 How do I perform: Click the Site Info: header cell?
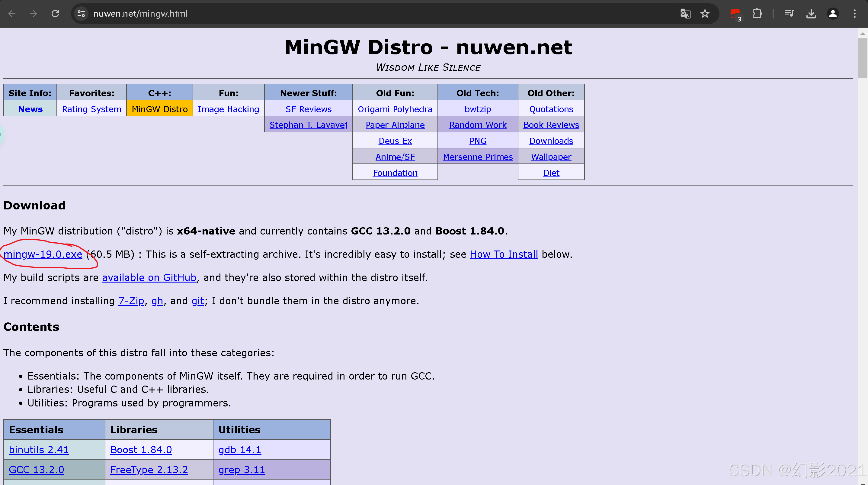click(30, 93)
